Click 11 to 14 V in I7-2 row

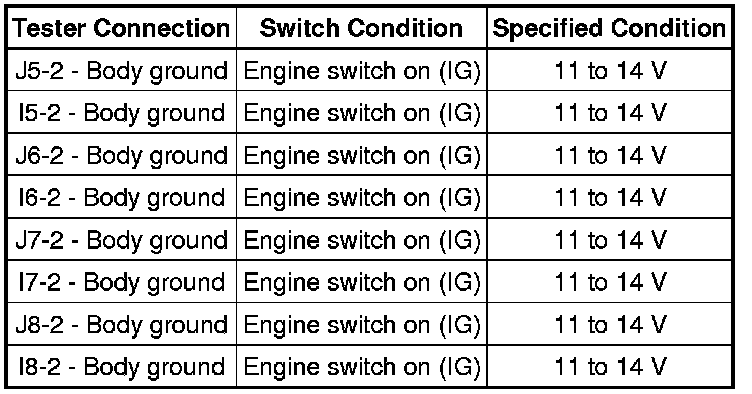pos(609,282)
